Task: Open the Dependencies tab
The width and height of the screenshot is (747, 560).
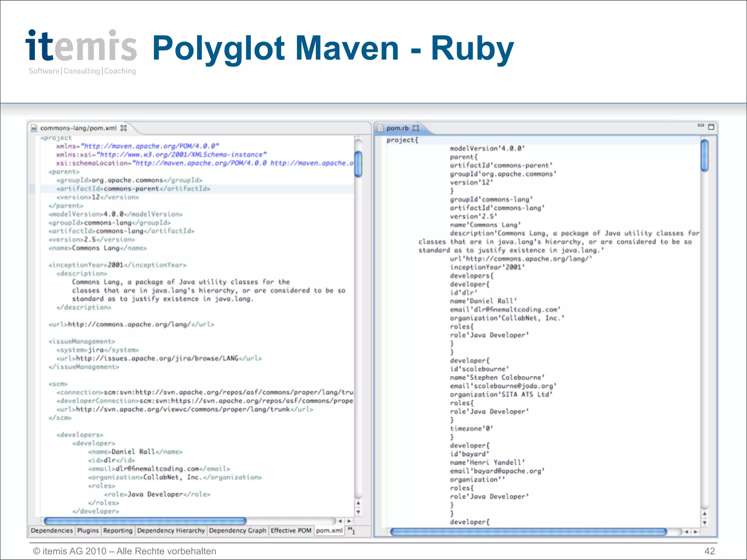Action: (52, 530)
